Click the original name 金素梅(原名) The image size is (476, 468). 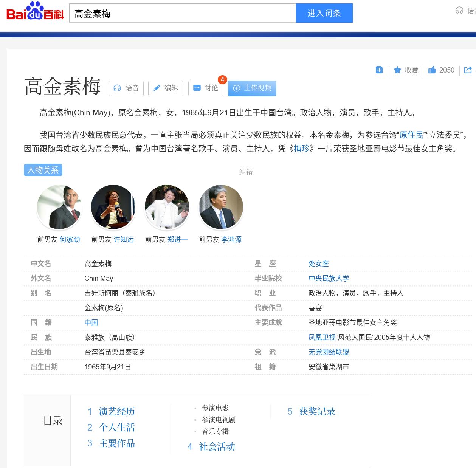click(x=104, y=308)
